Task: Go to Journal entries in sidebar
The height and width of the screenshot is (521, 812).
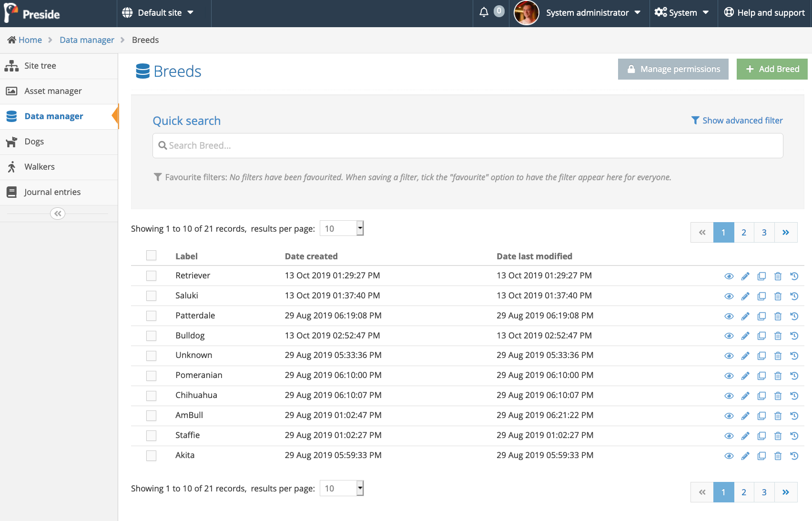Action: [52, 192]
